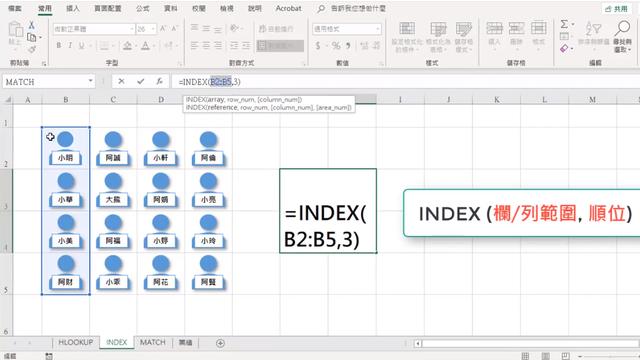Viewport: 640px width, 360px height.
Task: Switch to the Page Layout ribbon tab
Action: (x=108, y=8)
